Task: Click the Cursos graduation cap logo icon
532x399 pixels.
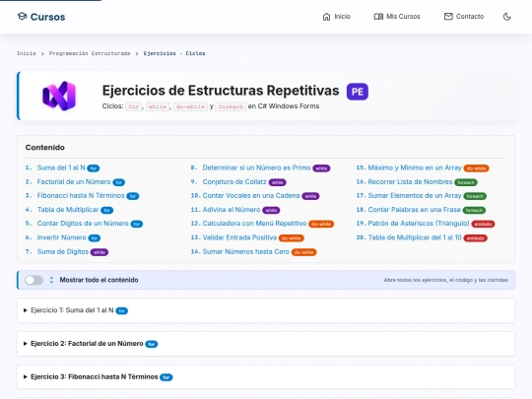Action: (x=22, y=16)
